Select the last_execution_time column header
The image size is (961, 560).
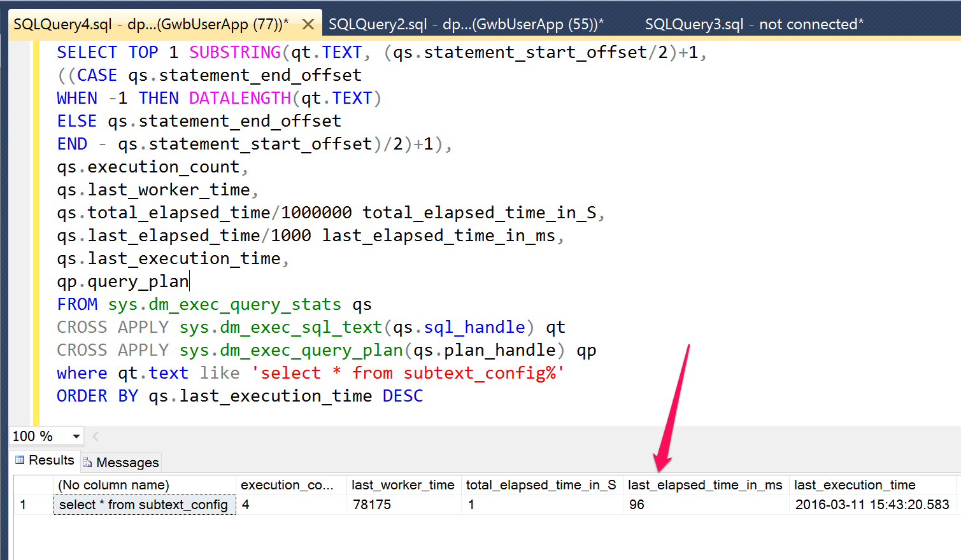coord(874,485)
